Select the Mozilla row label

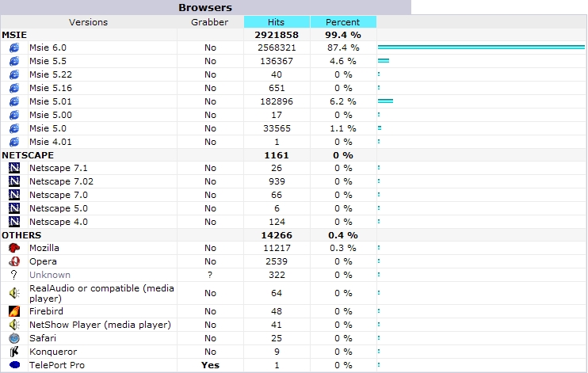coord(44,248)
